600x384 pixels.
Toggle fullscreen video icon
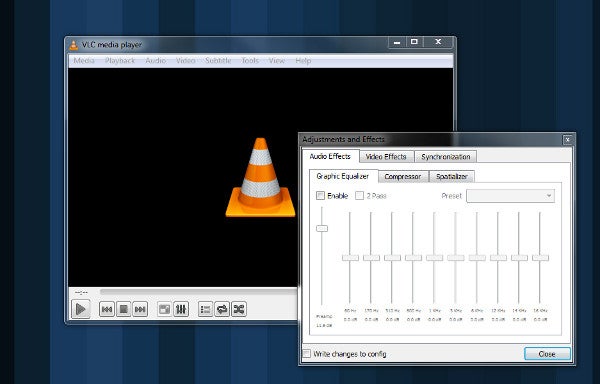click(165, 309)
